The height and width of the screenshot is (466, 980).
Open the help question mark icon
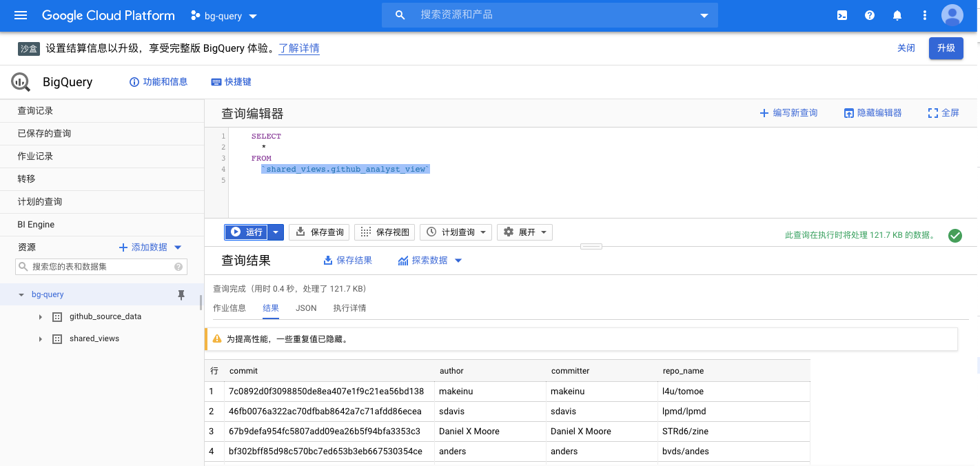click(870, 15)
